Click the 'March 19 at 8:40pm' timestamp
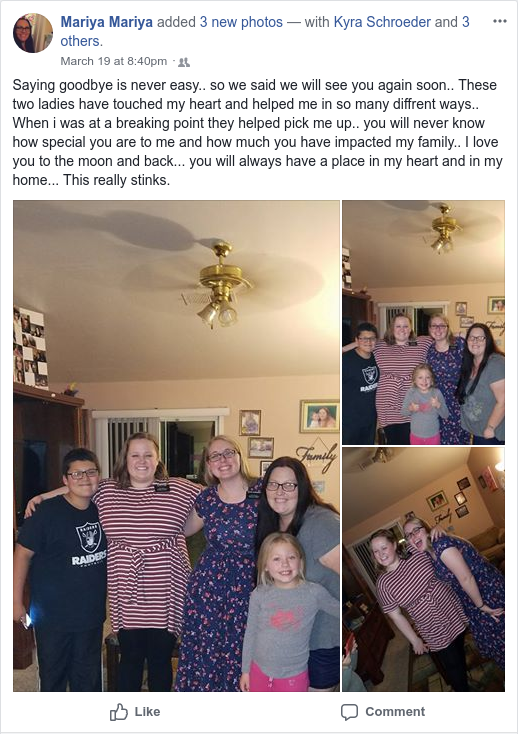518x734 pixels. 114,61
